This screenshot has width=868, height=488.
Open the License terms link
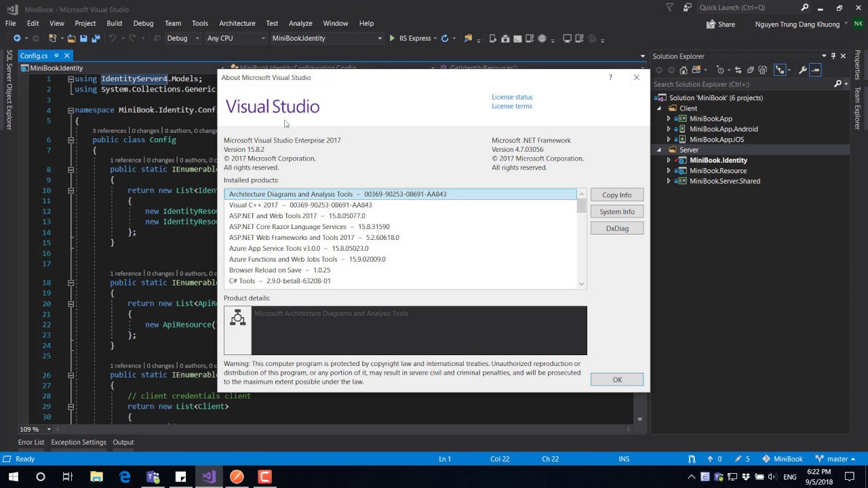pos(512,106)
